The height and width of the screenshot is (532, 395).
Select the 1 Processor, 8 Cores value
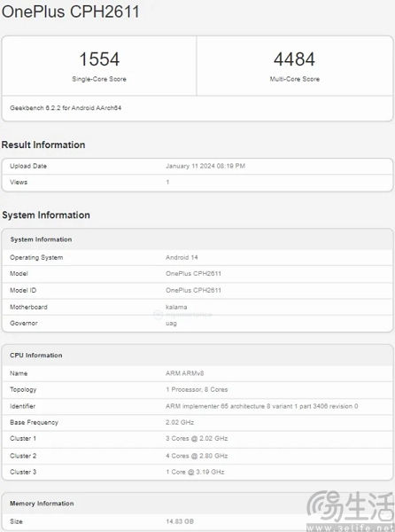[x=197, y=389]
